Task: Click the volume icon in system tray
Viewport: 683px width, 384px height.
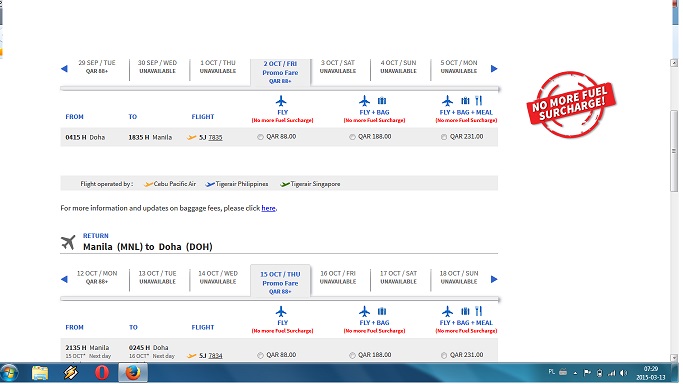Action: 624,373
